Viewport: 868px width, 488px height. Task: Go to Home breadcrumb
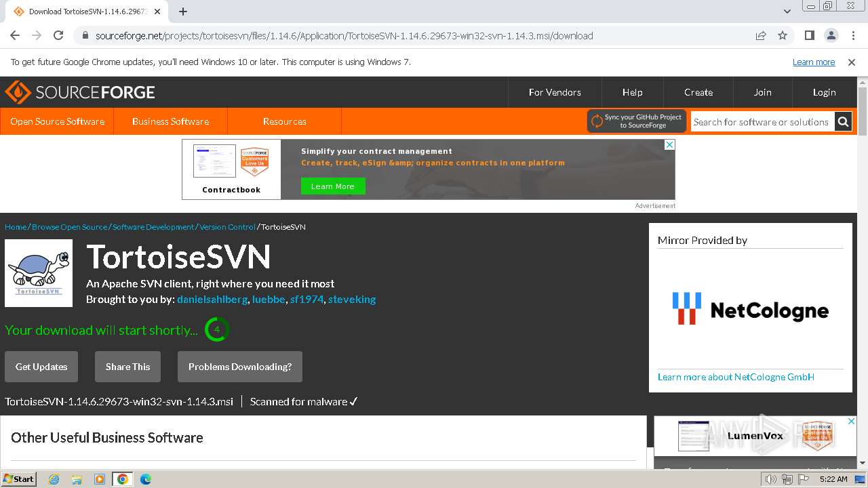click(x=16, y=227)
